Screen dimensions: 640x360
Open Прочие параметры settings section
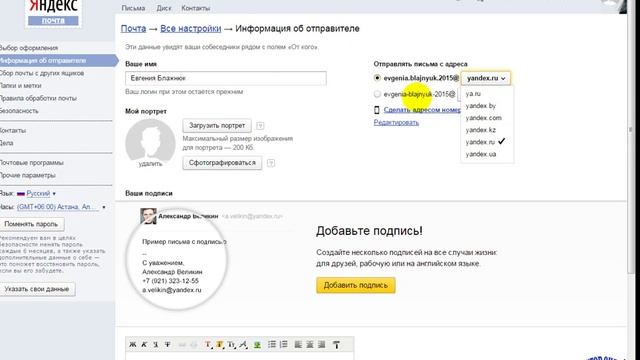27,175
